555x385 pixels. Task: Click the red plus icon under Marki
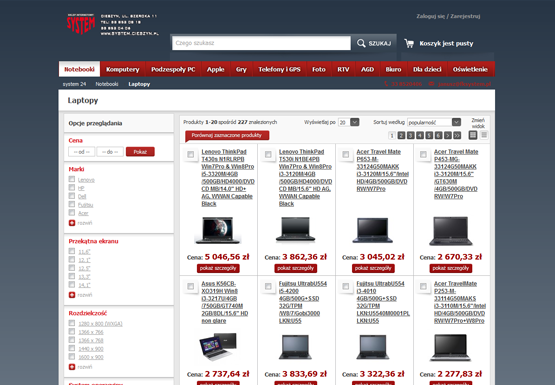pyautogui.click(x=72, y=223)
